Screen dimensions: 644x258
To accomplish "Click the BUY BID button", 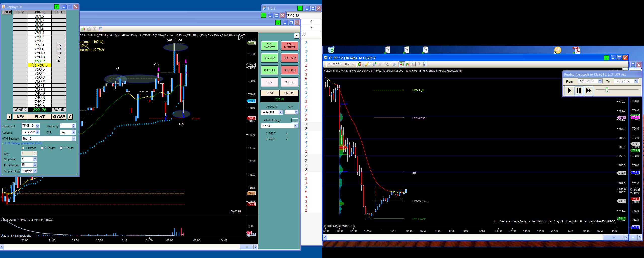I will [269, 70].
